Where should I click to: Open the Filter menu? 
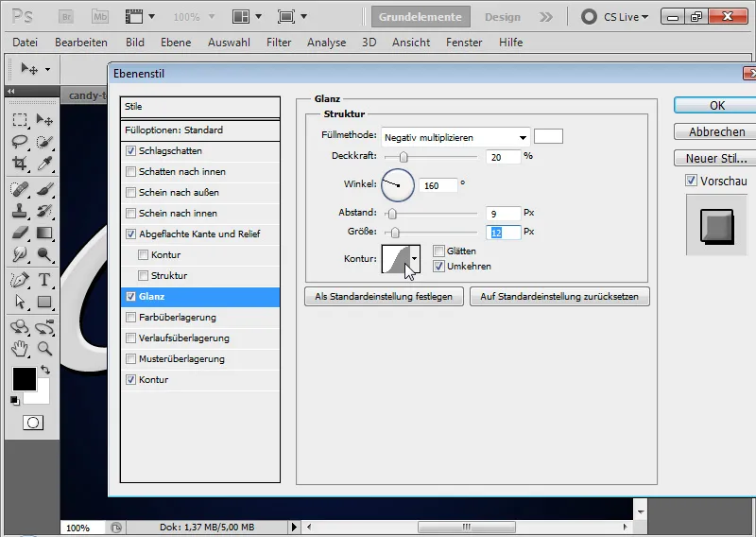tap(279, 43)
